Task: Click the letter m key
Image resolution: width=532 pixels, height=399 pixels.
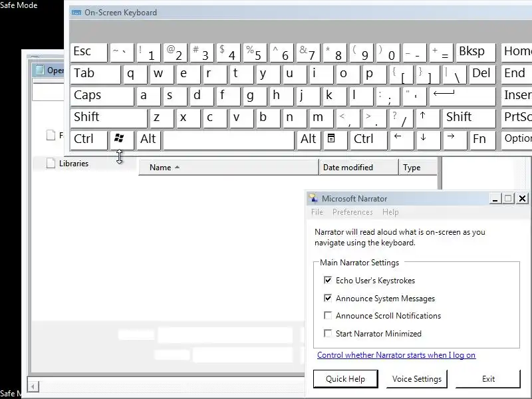Action: click(321, 118)
